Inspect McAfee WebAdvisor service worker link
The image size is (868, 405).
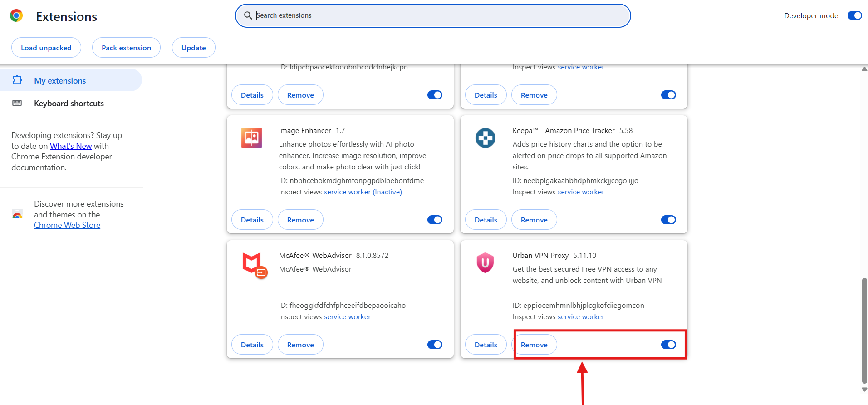point(347,316)
